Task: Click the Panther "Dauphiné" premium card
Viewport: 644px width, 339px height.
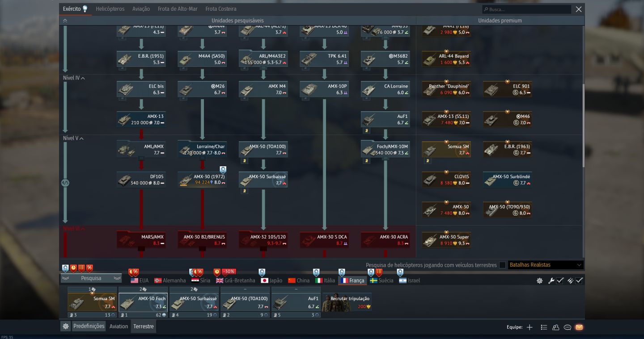Action: click(446, 89)
